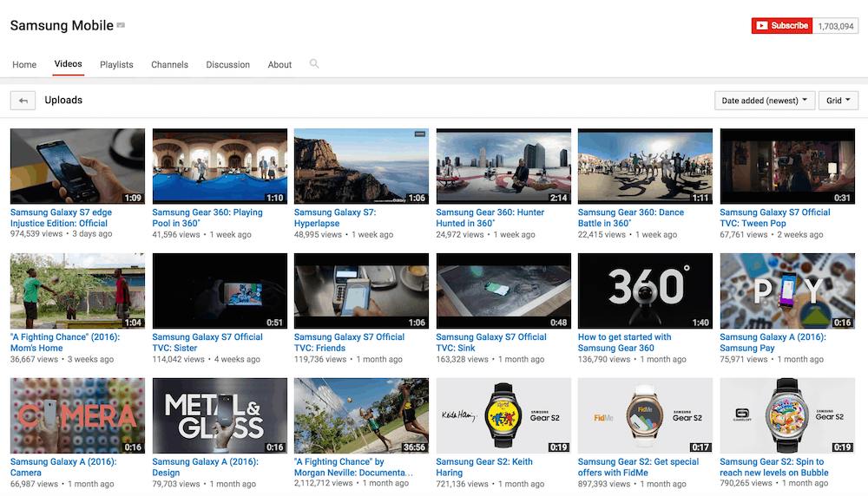868x496 pixels.
Task: Play the 360° get started video thumbnail
Action: (645, 291)
